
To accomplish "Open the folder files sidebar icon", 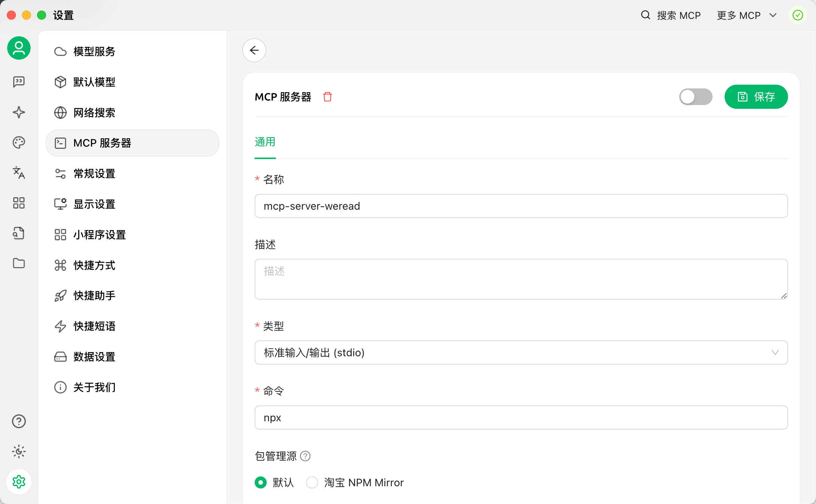I will pos(19,263).
